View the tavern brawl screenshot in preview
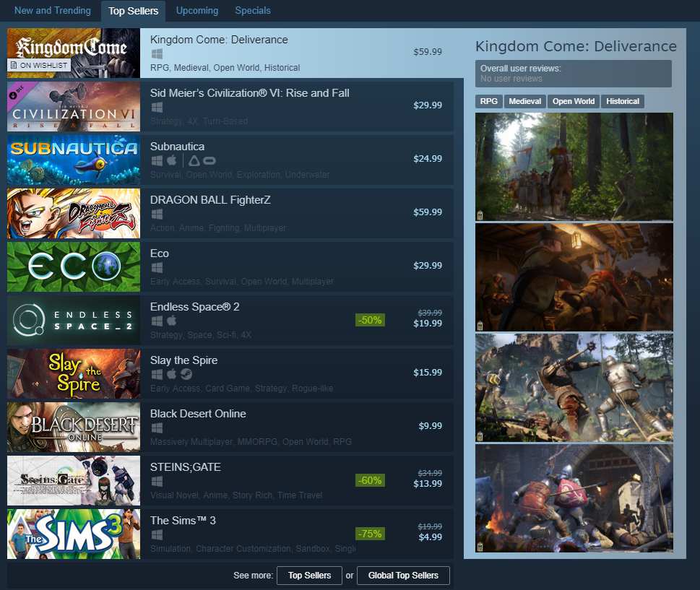The height and width of the screenshot is (590, 700). (574, 277)
